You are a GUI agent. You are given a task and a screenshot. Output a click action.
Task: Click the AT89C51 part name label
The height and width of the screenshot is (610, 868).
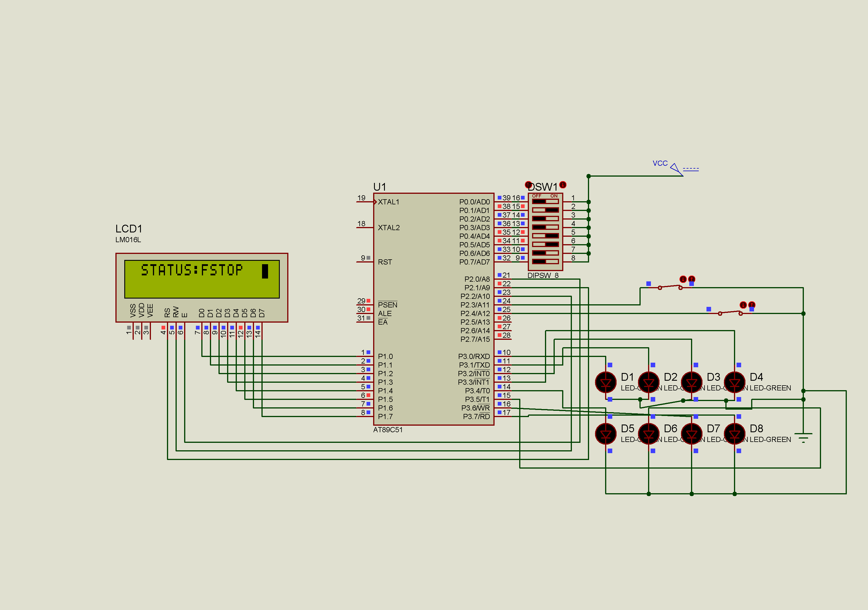[388, 430]
